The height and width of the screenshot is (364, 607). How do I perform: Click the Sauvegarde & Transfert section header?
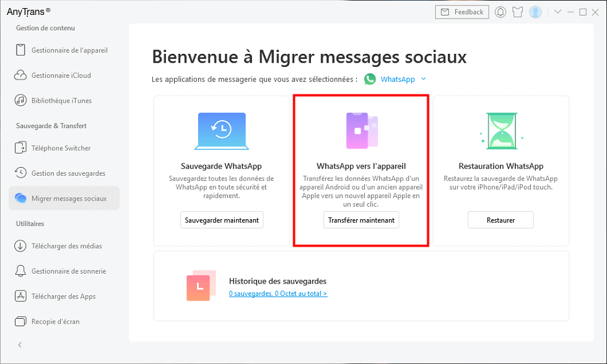tap(51, 126)
